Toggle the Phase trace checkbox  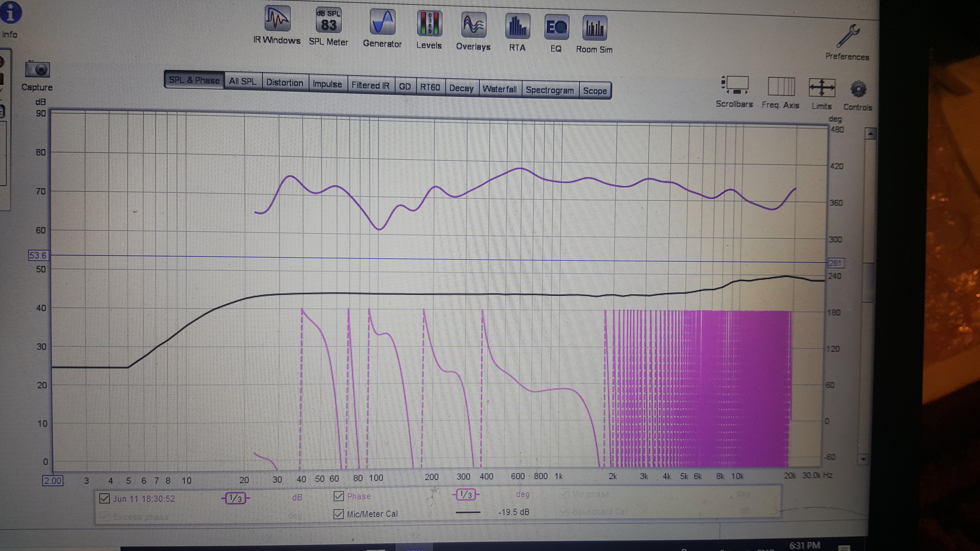click(339, 496)
